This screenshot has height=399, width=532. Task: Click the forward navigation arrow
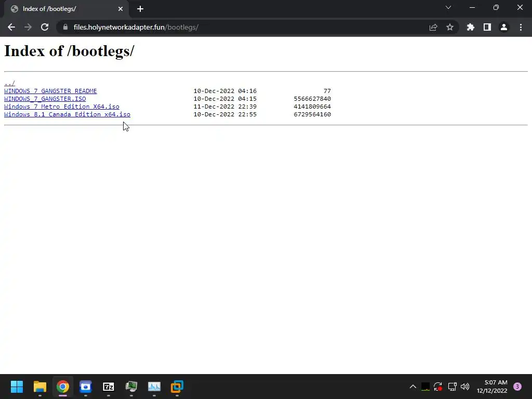pyautogui.click(x=28, y=27)
